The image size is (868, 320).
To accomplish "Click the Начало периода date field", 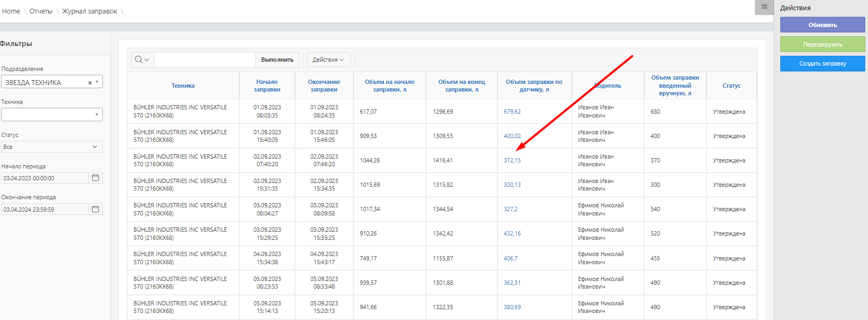I will tap(44, 178).
